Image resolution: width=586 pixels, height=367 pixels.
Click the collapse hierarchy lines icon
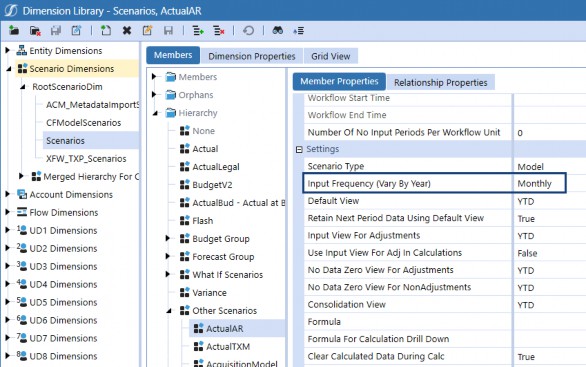(298, 31)
